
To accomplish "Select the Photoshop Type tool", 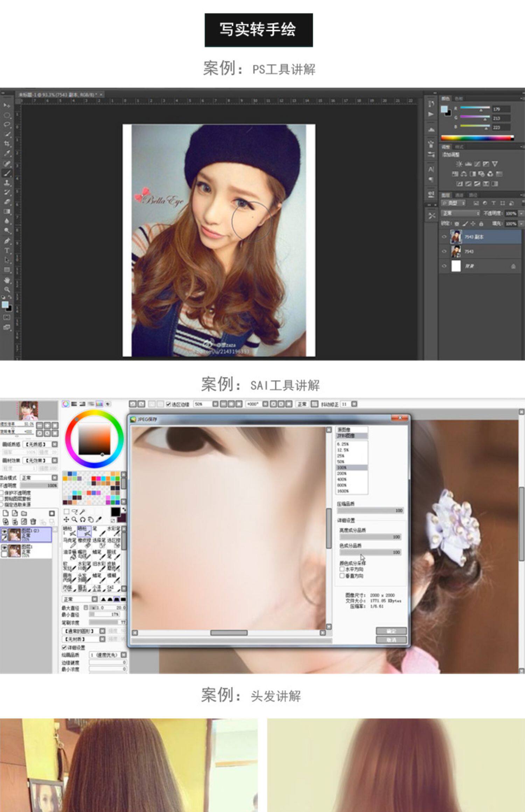I will (x=7, y=251).
